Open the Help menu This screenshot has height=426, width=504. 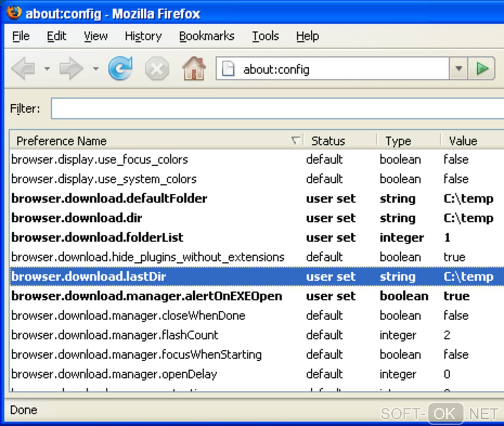pyautogui.click(x=308, y=36)
